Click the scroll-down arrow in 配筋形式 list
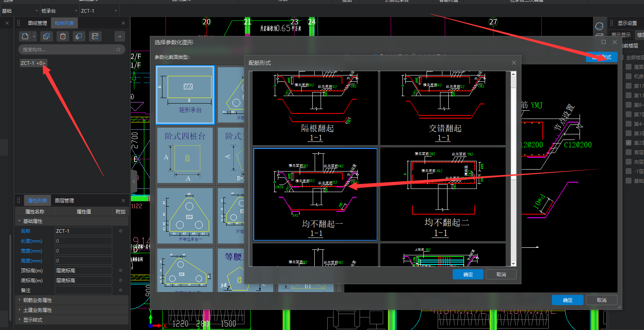644x330 pixels. click(x=513, y=264)
